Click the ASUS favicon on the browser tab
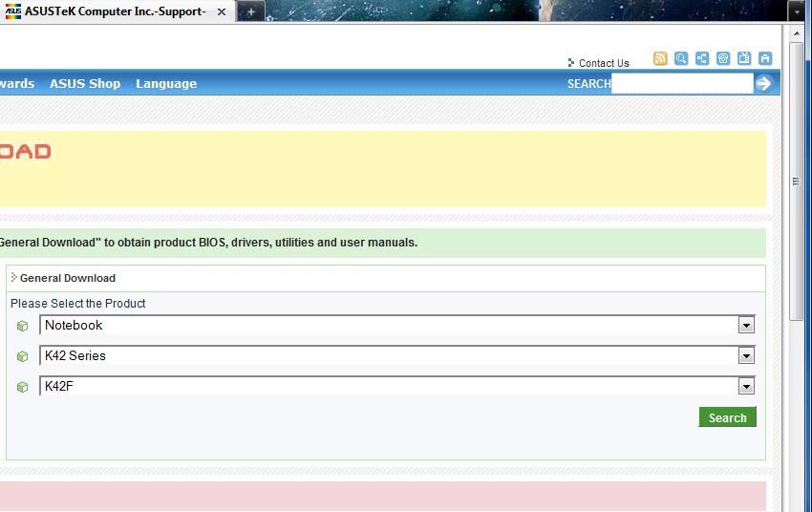 click(x=13, y=11)
